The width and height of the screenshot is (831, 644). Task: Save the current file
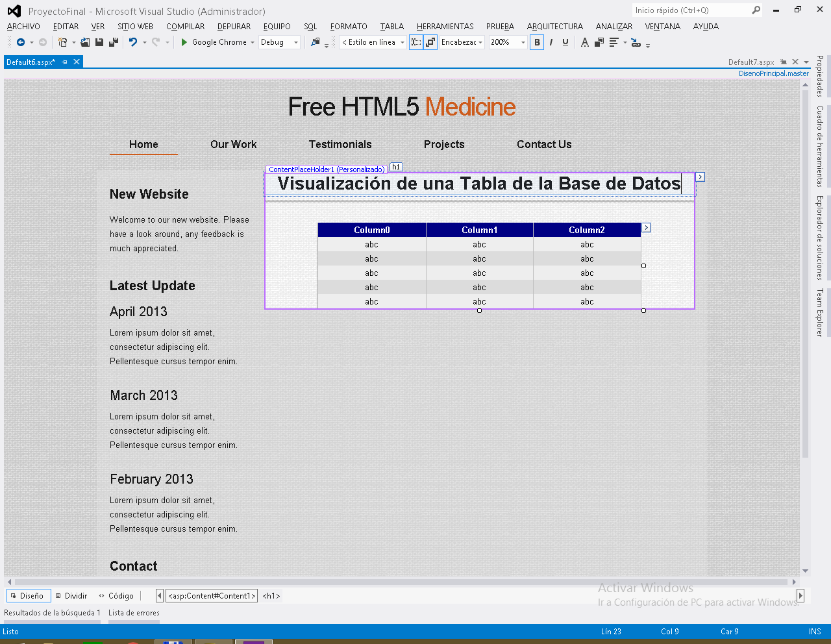pyautogui.click(x=99, y=42)
